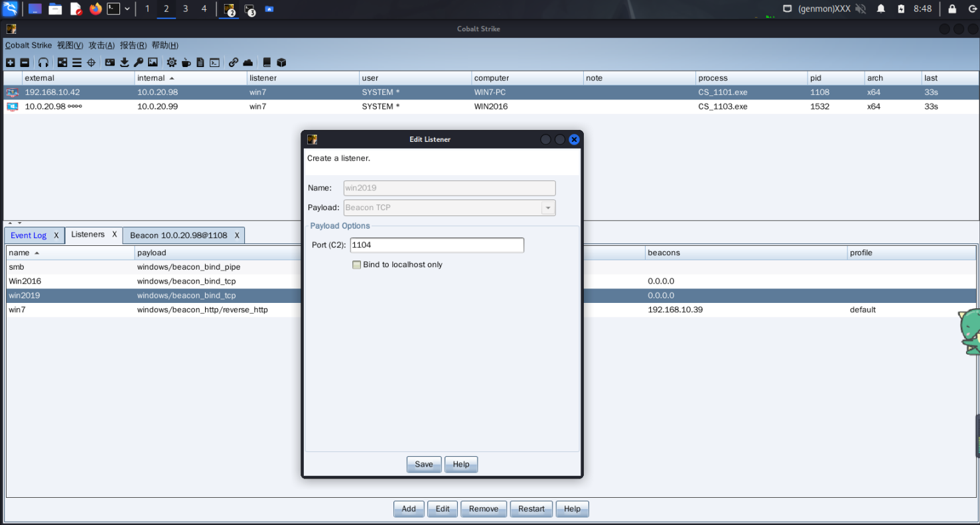The height and width of the screenshot is (525, 980).
Task: Click the Remove listener button
Action: (484, 509)
